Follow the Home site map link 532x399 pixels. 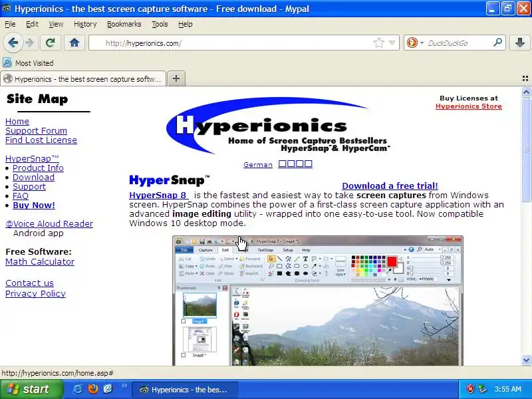point(17,122)
